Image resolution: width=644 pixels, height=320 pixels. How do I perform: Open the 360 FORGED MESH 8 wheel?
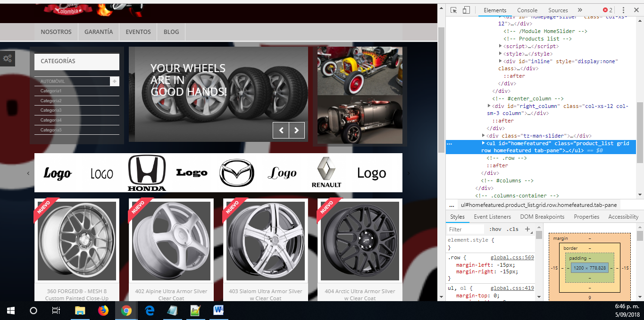tap(77, 241)
